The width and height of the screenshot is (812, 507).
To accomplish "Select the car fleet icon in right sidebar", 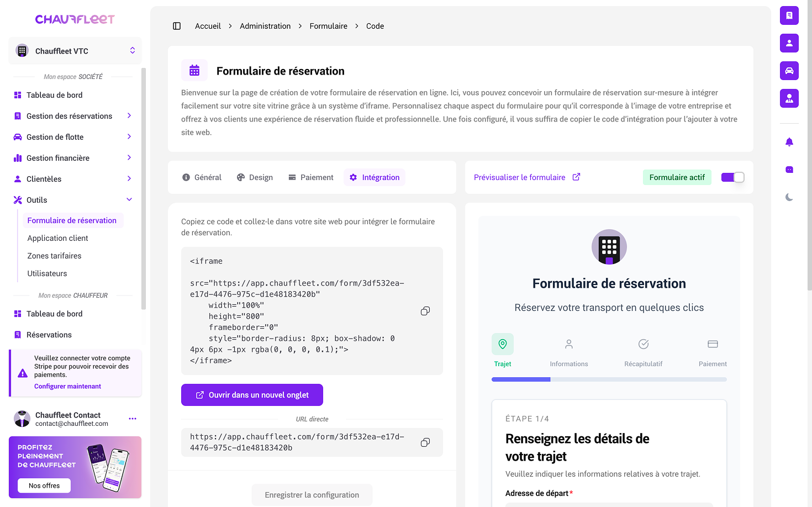I will (789, 71).
